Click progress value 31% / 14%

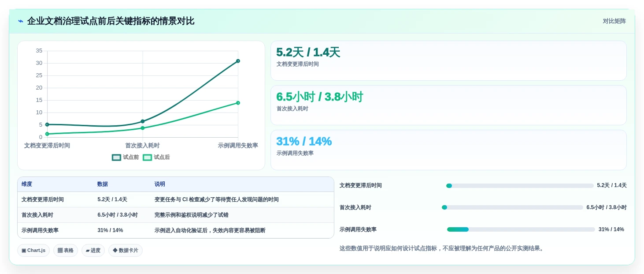pyautogui.click(x=611, y=229)
